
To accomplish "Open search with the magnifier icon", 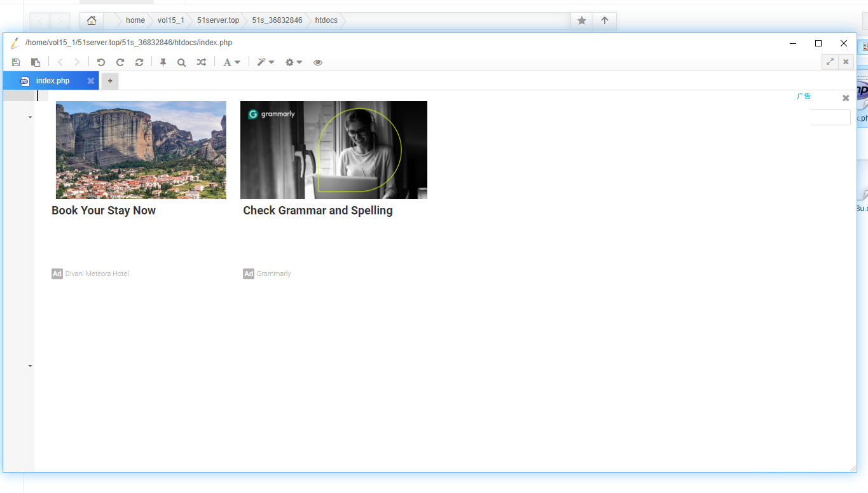I will pyautogui.click(x=181, y=62).
